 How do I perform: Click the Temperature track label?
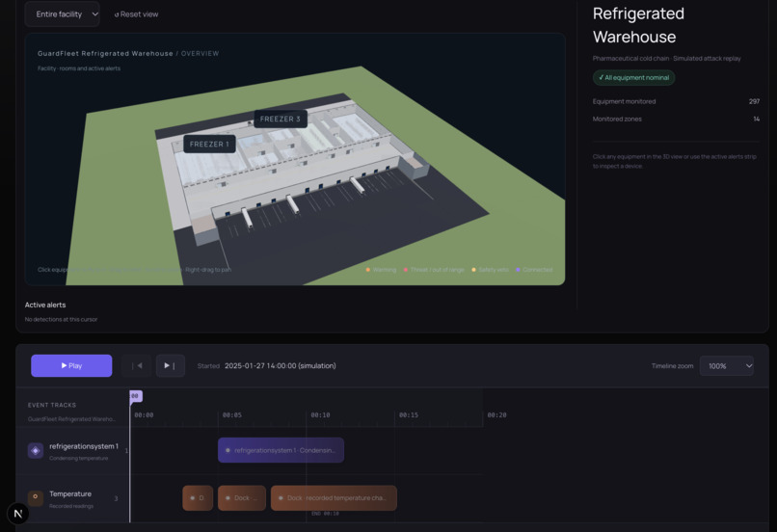pyautogui.click(x=70, y=493)
